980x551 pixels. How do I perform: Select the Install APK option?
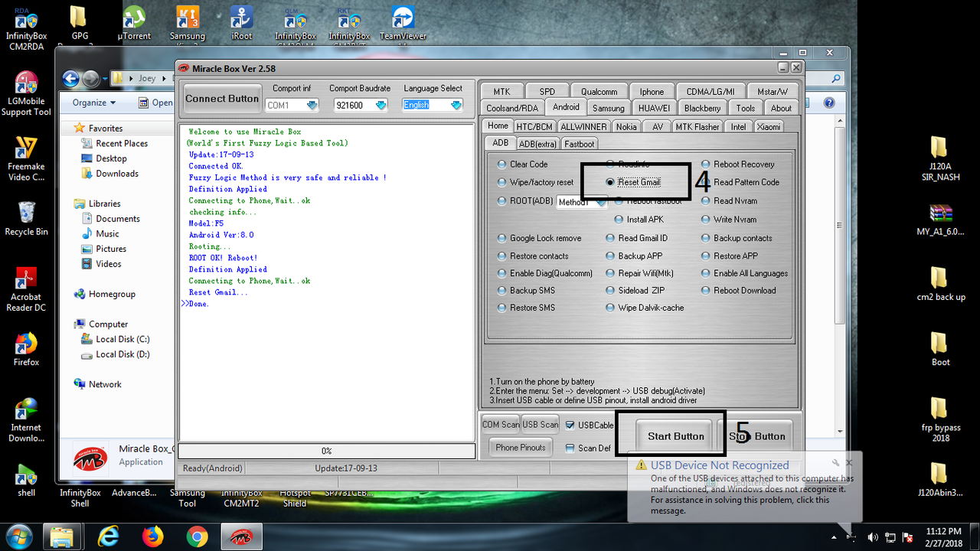point(619,219)
